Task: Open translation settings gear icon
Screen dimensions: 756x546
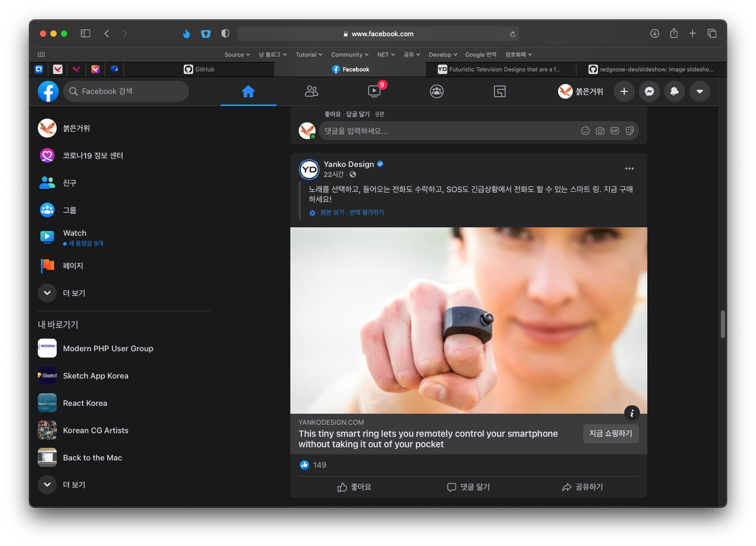Action: tap(312, 213)
